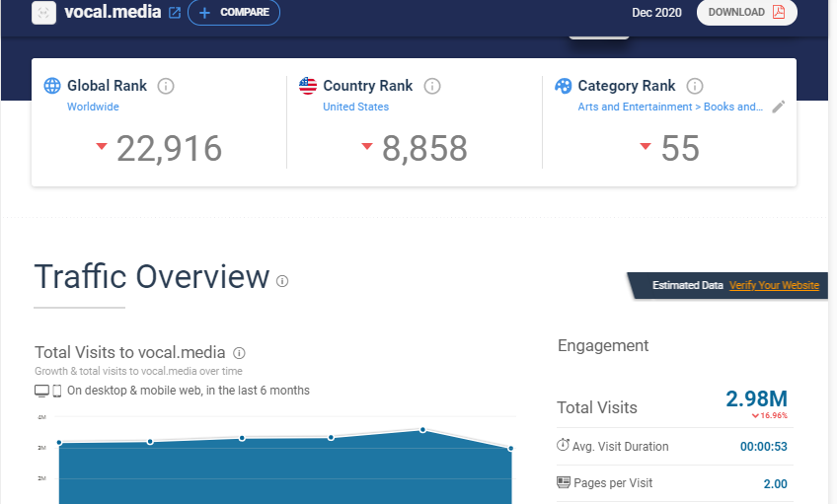Click the Worldwide link under Global Rank

pyautogui.click(x=93, y=107)
